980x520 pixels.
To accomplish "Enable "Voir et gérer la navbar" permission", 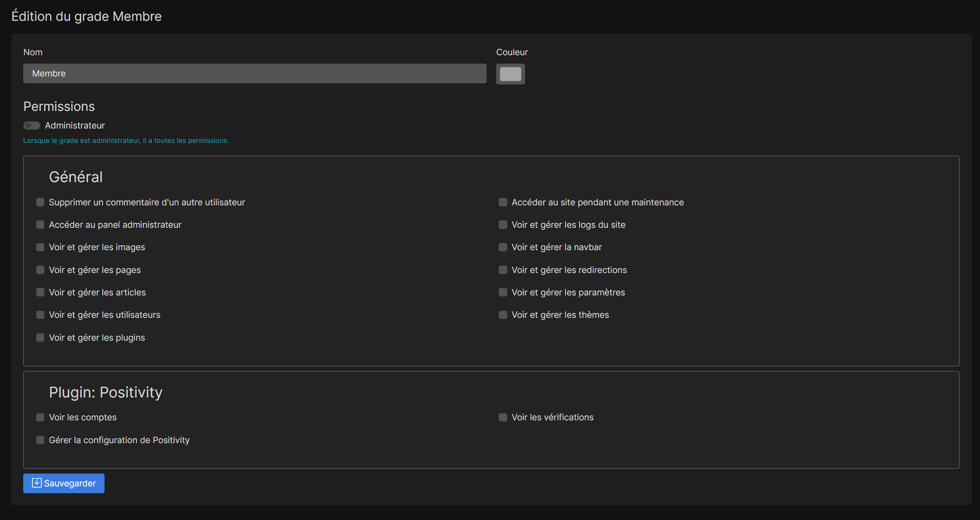I will [503, 247].
